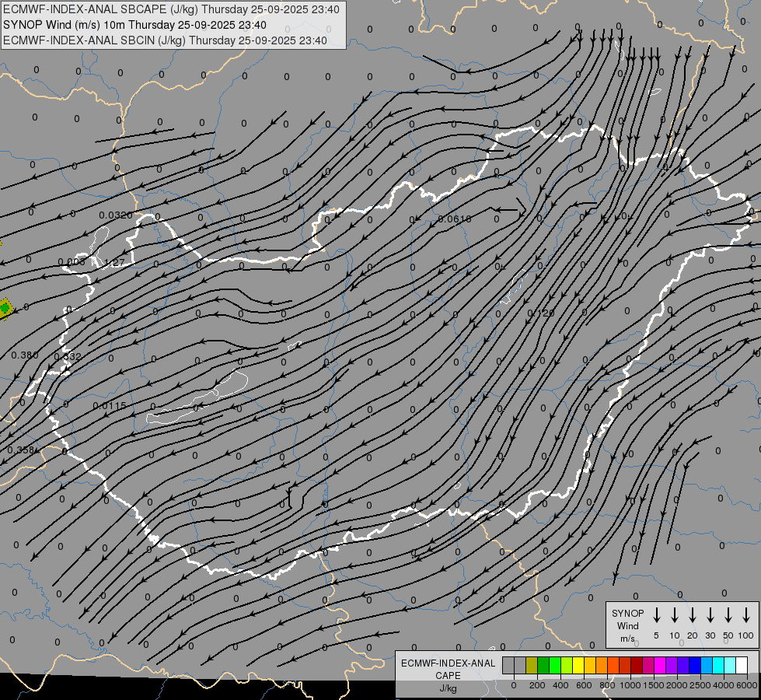Click the SYNOP Wind m/s legend label
The height and width of the screenshot is (700, 761).
point(628,625)
